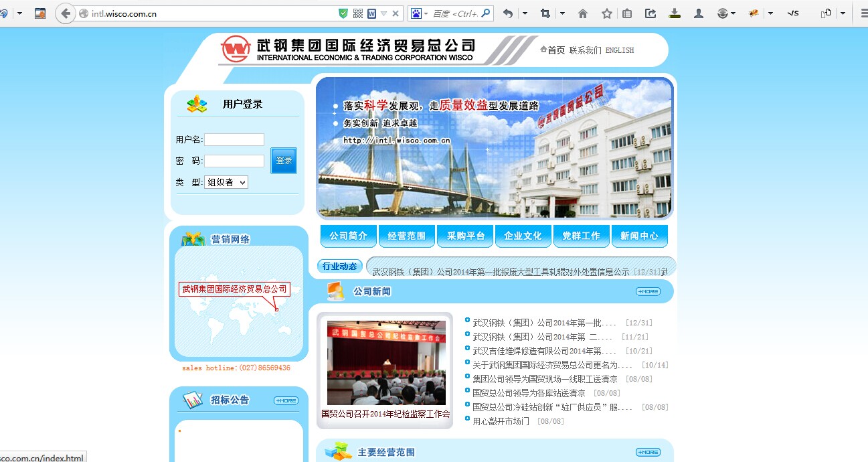Open the 新闻中心 navigation tab
The image size is (868, 462).
(x=640, y=236)
